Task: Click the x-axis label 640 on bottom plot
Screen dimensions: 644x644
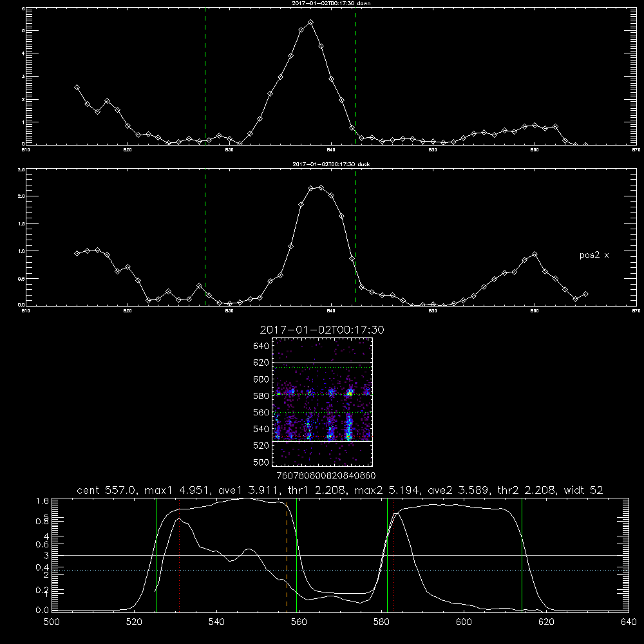Action: tap(629, 622)
